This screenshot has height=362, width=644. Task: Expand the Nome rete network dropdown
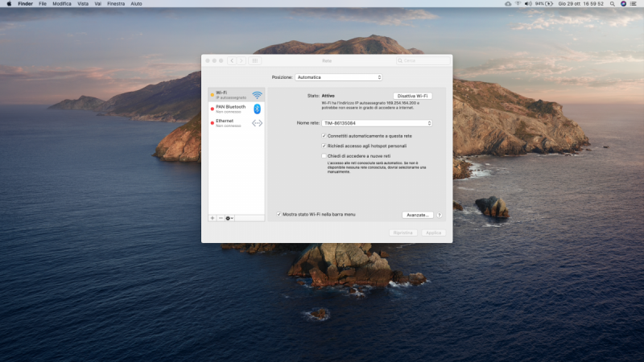coord(377,123)
